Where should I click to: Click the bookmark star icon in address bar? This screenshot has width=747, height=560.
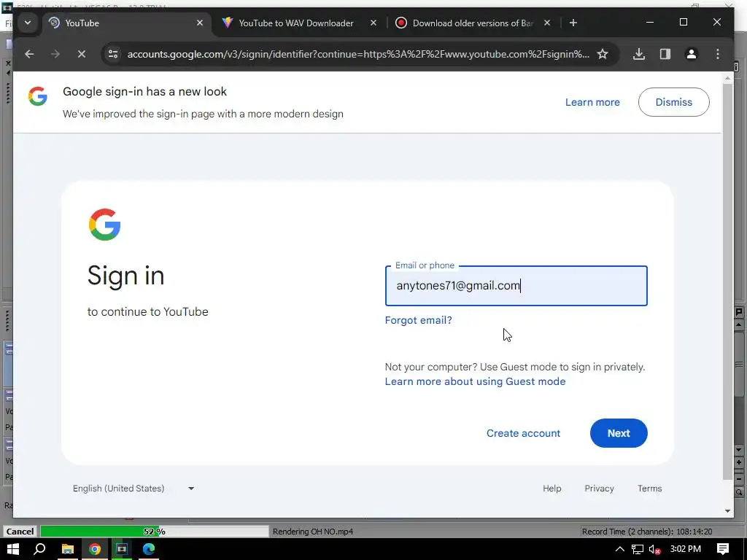tap(602, 54)
